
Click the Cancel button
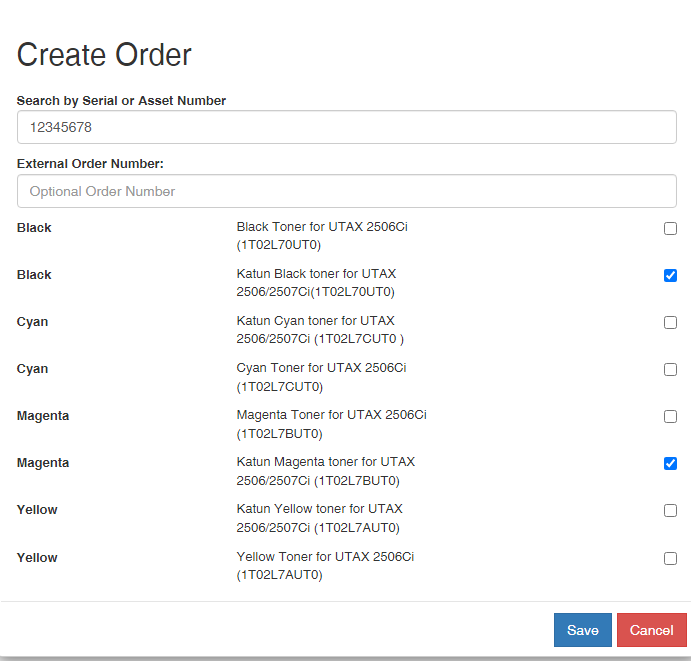click(x=651, y=630)
